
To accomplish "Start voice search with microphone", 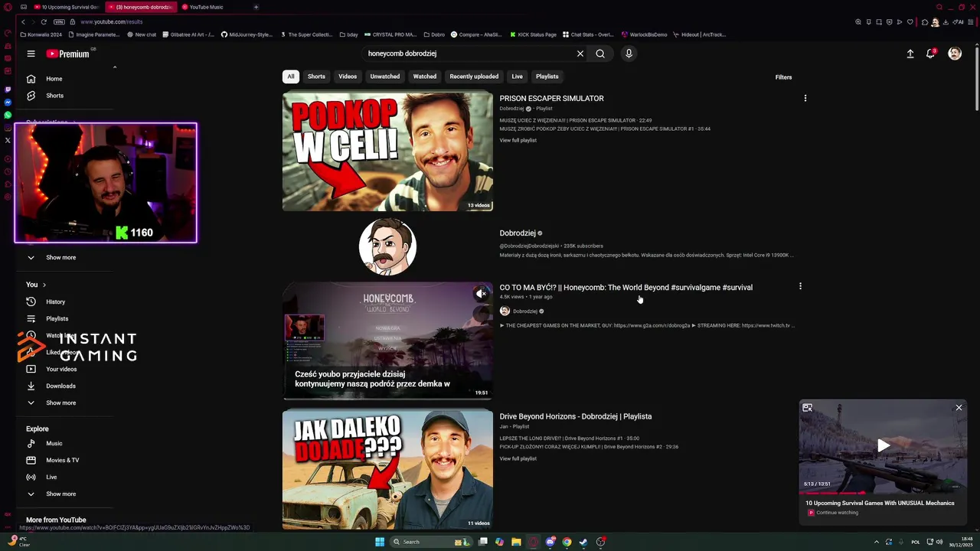I will (629, 54).
